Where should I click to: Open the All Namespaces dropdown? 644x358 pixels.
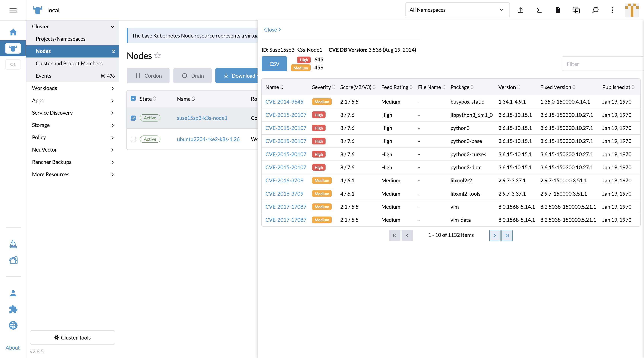(x=457, y=10)
